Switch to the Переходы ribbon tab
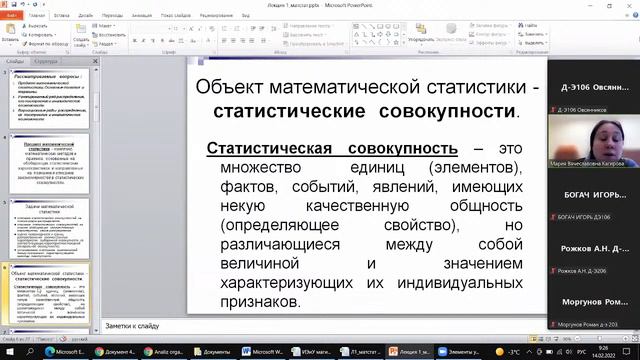640x360 pixels. pos(112,16)
